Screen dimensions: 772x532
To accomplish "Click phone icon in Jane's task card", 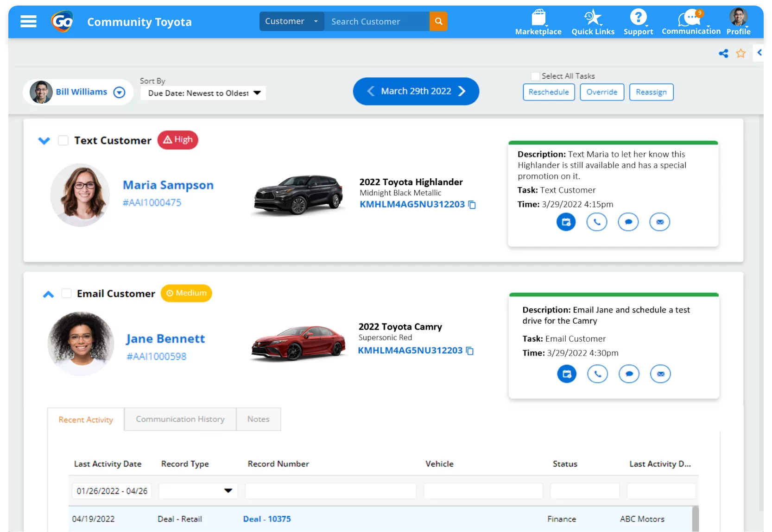I will 598,374.
